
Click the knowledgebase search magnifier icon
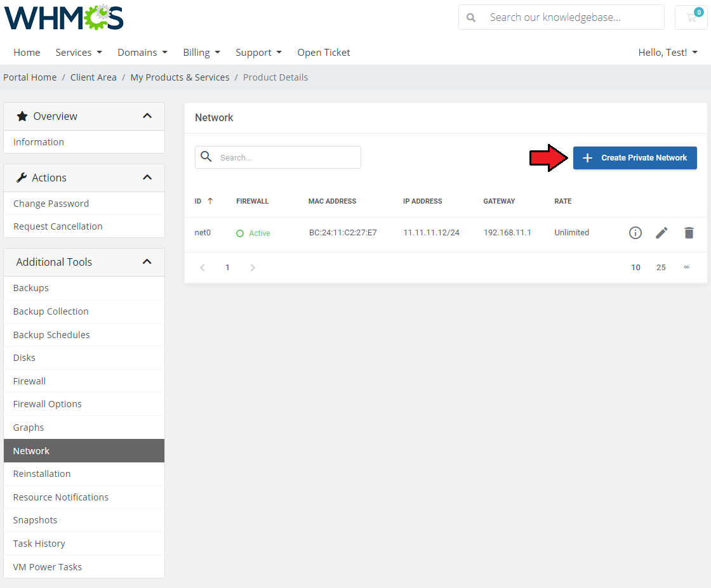[x=471, y=18]
